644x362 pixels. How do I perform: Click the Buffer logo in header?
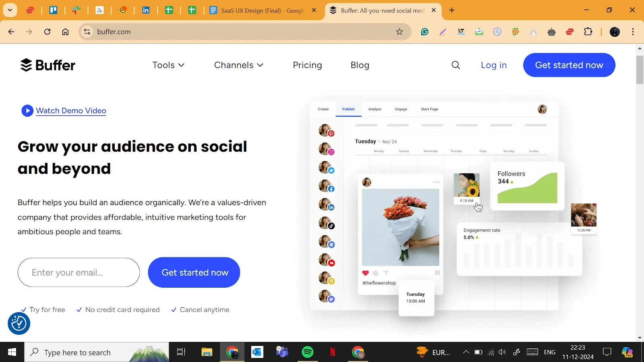pyautogui.click(x=47, y=65)
